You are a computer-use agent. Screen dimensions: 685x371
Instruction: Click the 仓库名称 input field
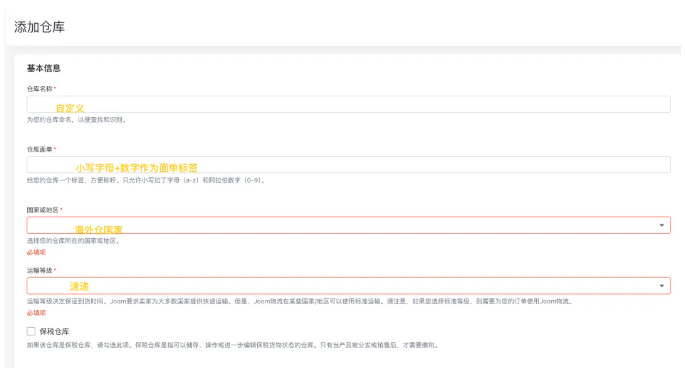click(x=348, y=104)
